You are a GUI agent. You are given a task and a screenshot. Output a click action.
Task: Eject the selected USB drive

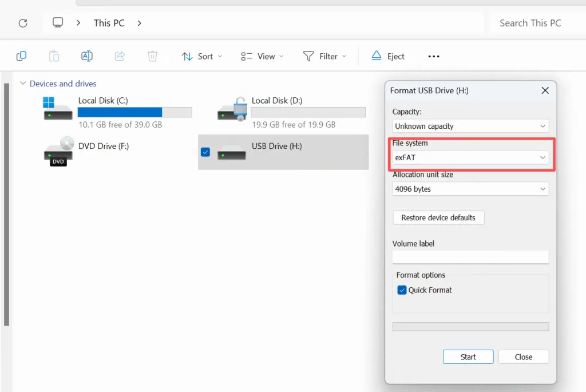(387, 56)
